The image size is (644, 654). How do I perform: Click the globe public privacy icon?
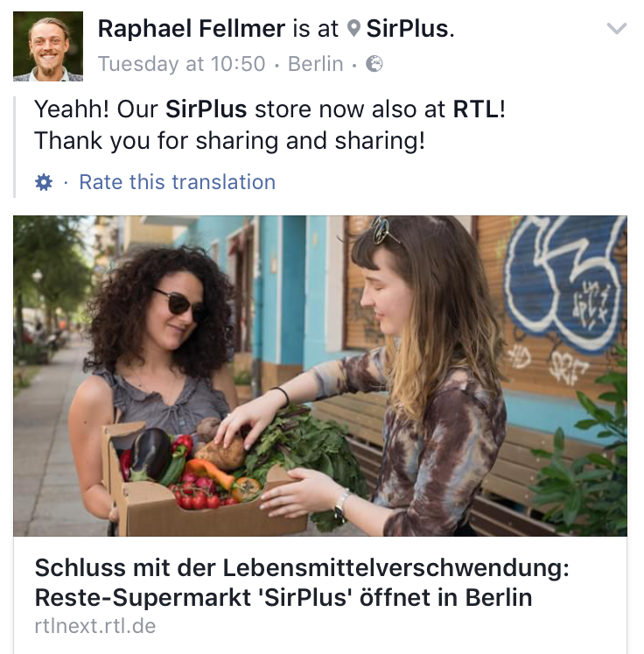click(374, 64)
